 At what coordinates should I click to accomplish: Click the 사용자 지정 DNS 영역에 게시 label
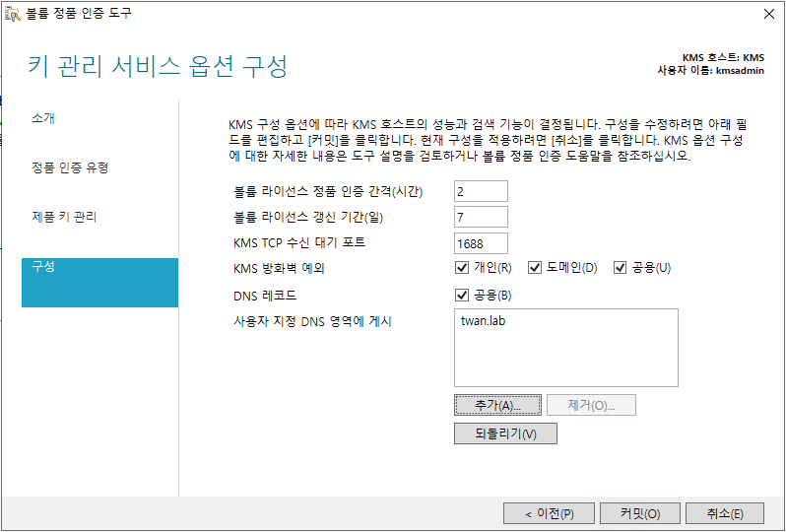[x=312, y=321]
